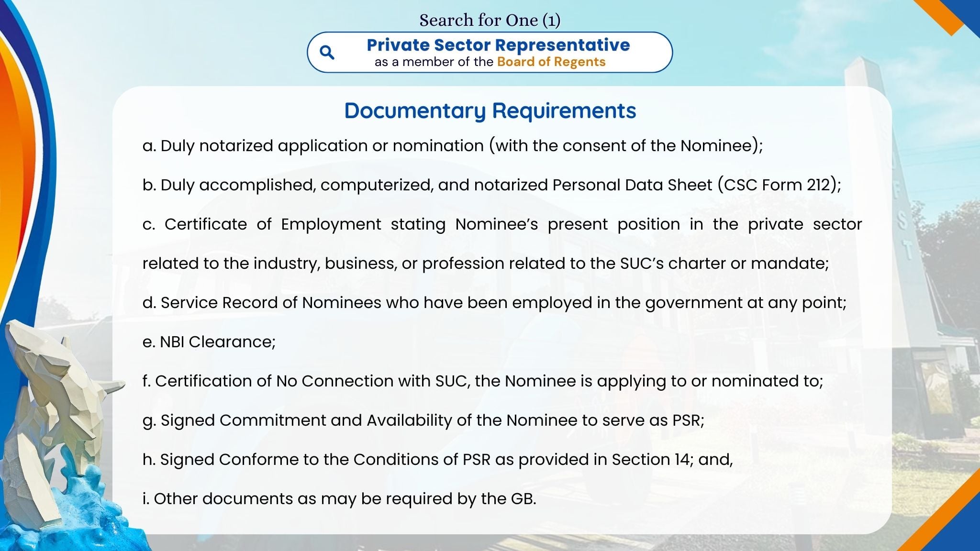Viewport: 980px width, 551px height.
Task: Click item h. Signed Conforme line
Action: 437,459
